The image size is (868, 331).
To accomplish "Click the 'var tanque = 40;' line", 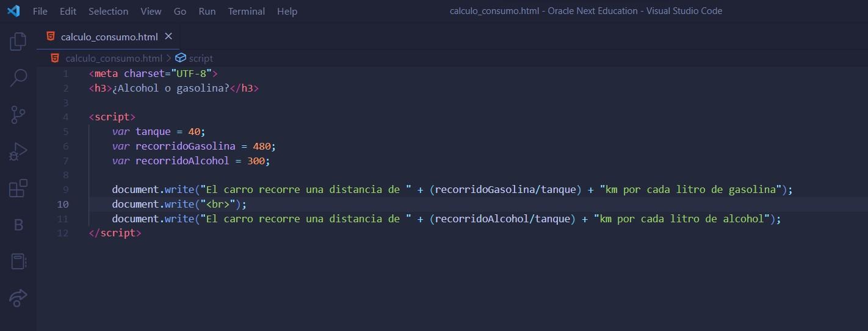I will (159, 131).
